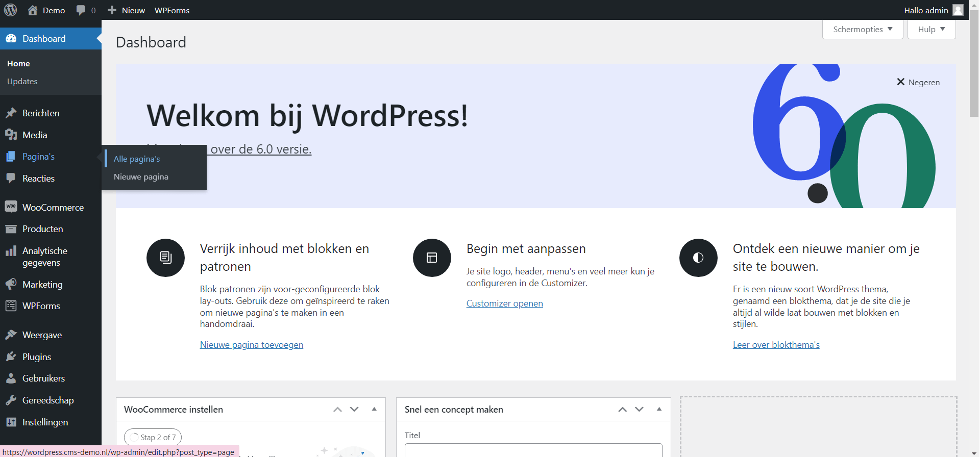This screenshot has width=980, height=457.
Task: Move WooCommerce instellen widget up
Action: (337, 410)
